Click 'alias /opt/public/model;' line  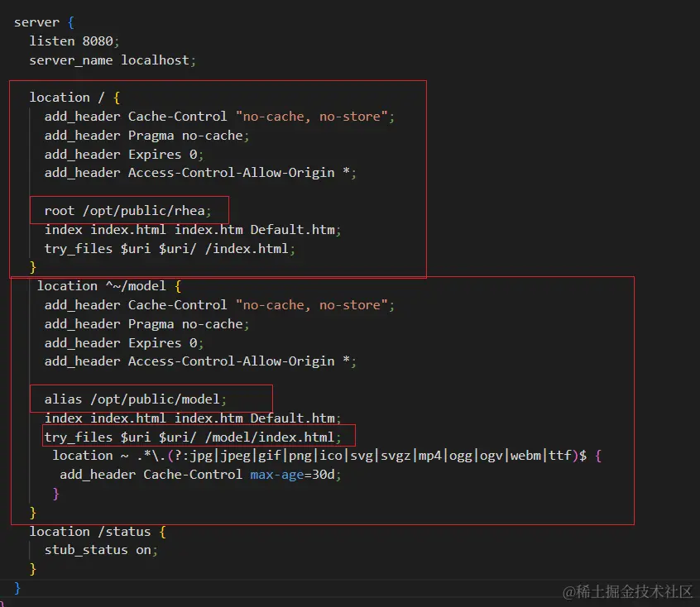(135, 399)
